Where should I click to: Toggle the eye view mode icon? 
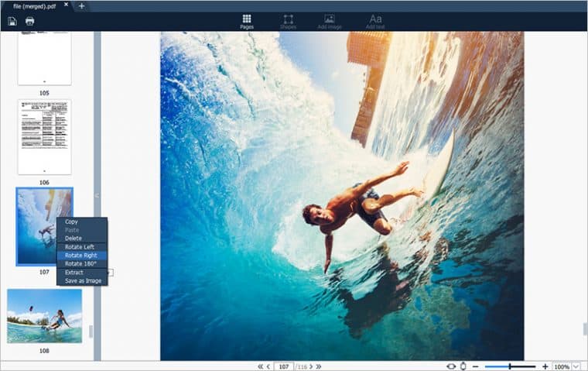tap(451, 366)
